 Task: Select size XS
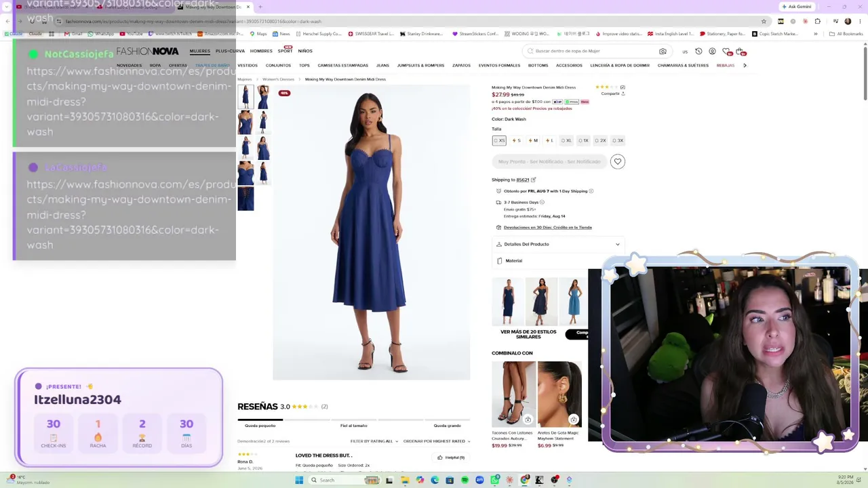pyautogui.click(x=499, y=140)
